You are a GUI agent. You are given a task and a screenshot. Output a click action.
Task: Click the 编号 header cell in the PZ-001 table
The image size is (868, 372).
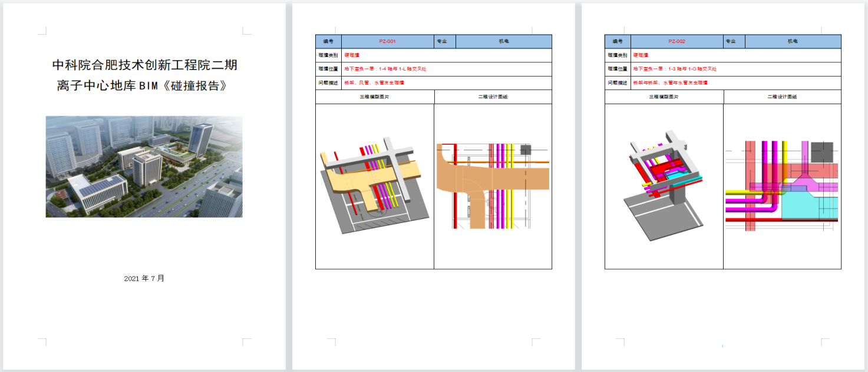tap(328, 42)
